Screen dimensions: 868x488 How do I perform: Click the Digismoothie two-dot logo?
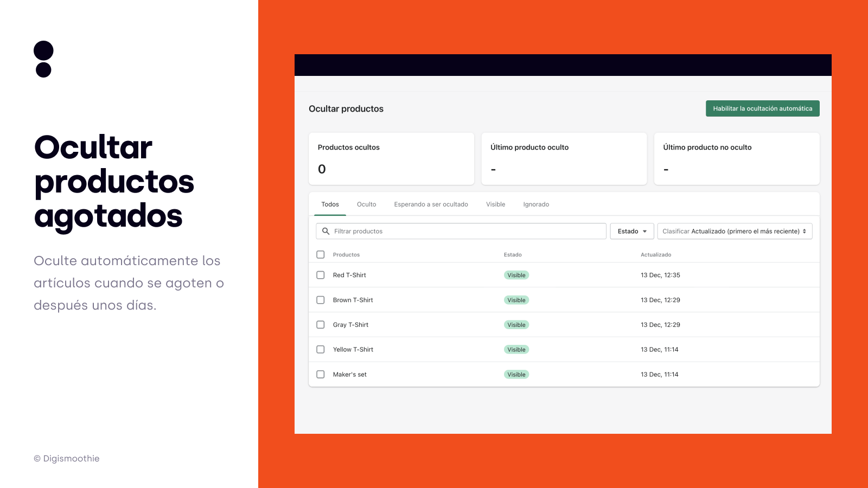pos(43,59)
